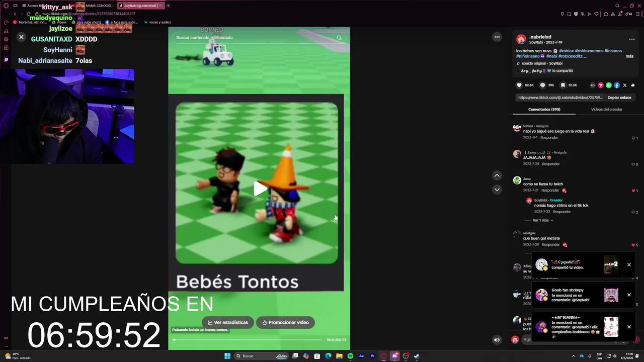This screenshot has height=362, width=644.
Task: Switch to Videos del creador tab
Action: (x=607, y=109)
